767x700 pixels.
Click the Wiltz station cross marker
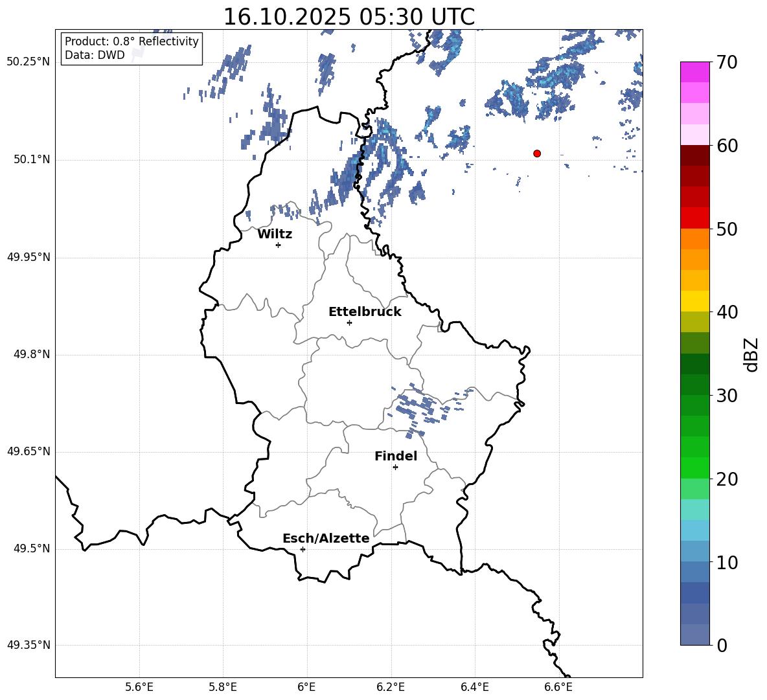278,245
